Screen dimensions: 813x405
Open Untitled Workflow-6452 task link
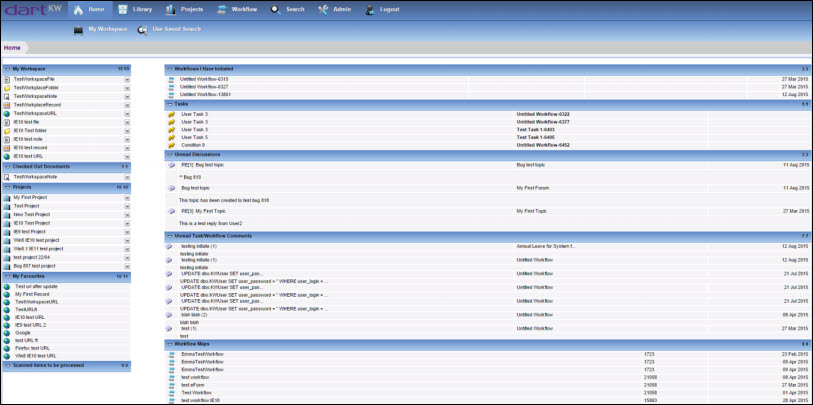pyautogui.click(x=543, y=145)
